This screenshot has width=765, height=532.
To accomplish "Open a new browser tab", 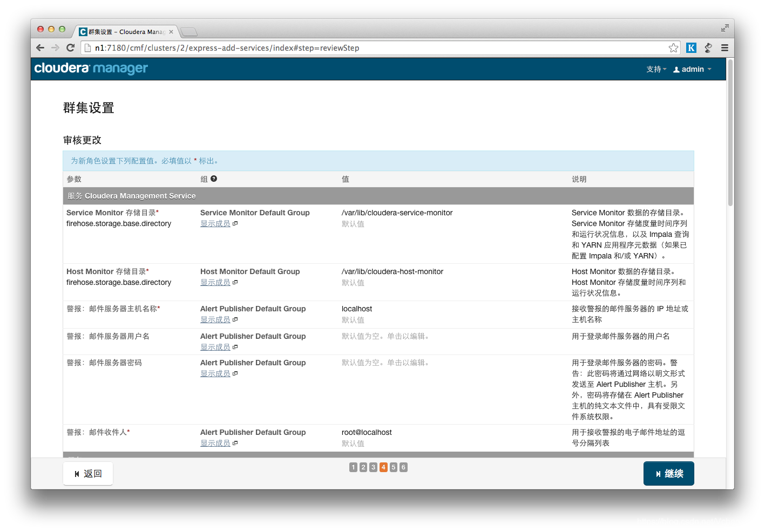I will click(x=188, y=32).
